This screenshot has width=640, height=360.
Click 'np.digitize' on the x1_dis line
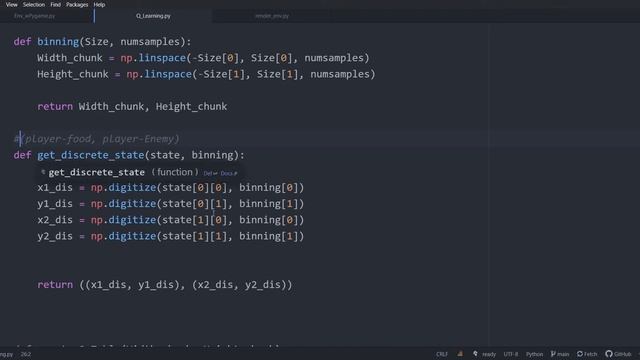coord(123,188)
